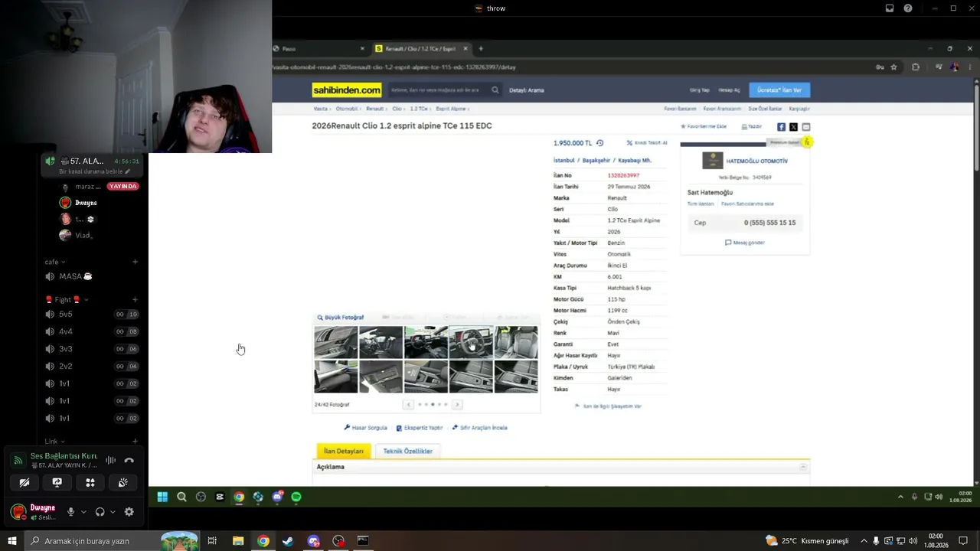The image size is (980, 551).
Task: Select the Renault / Clio browser tab
Action: tap(422, 49)
